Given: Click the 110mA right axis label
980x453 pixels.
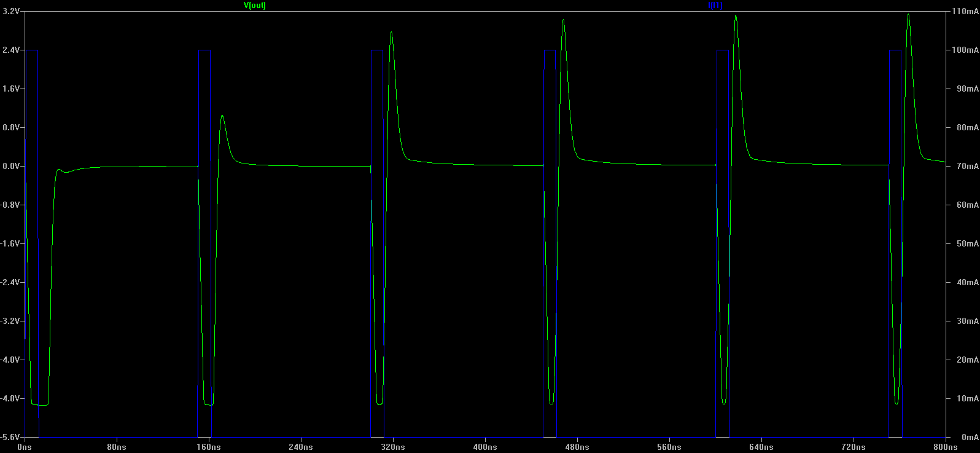Looking at the screenshot, I should tap(965, 11).
